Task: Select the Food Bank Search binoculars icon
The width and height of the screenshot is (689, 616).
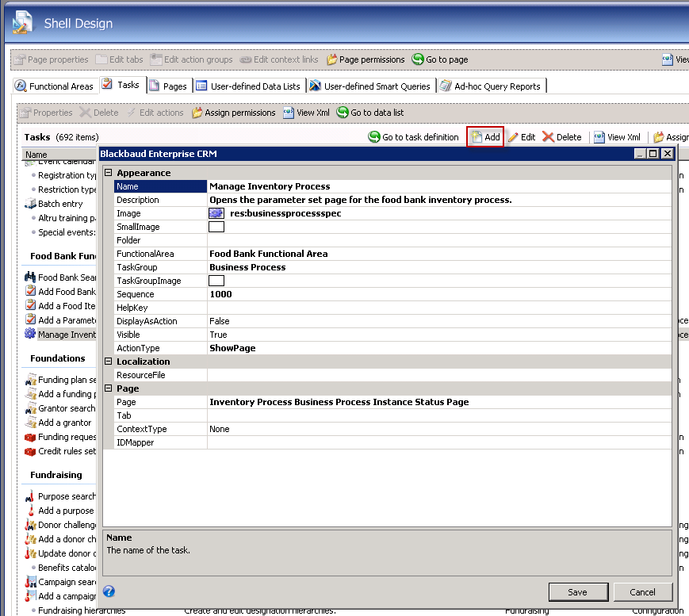Action: coord(30,277)
